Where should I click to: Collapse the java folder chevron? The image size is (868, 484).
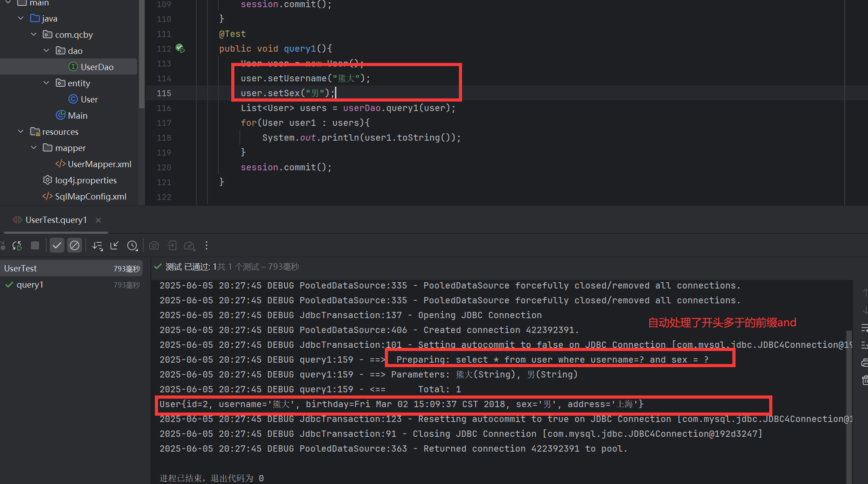click(21, 18)
